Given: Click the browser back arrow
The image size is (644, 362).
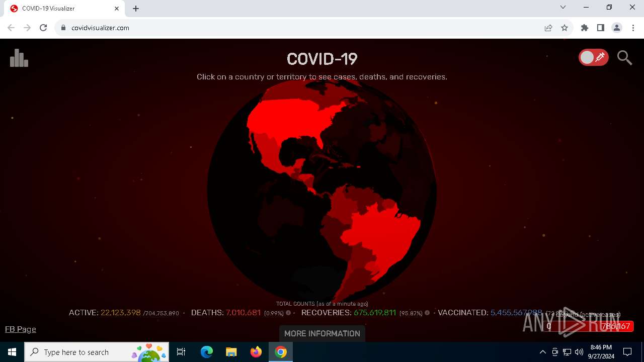Looking at the screenshot, I should 11,28.
